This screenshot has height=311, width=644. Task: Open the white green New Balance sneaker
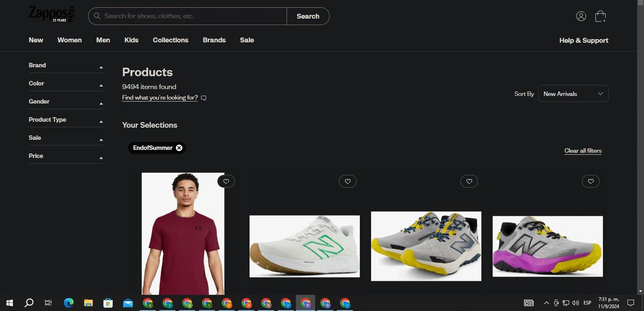point(304,246)
